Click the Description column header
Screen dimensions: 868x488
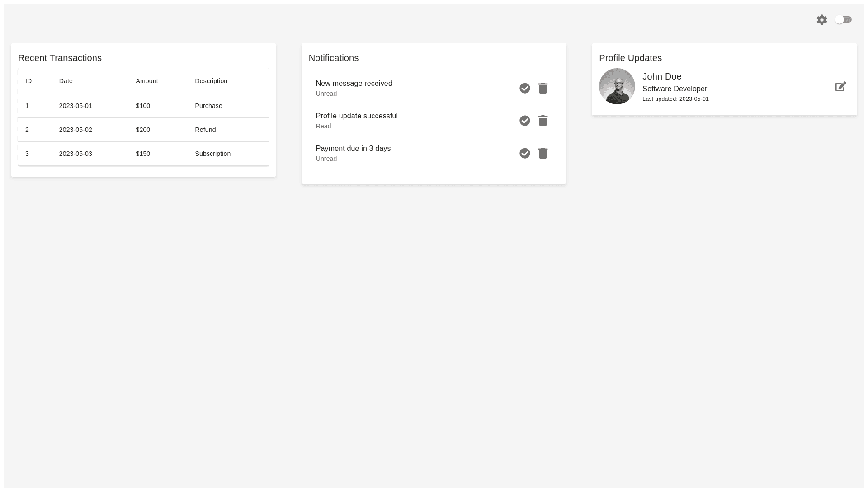(x=211, y=81)
